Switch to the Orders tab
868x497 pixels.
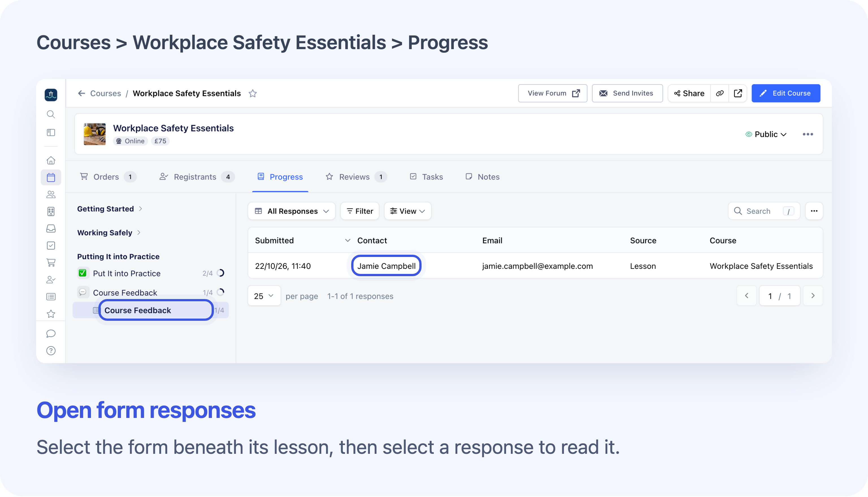pyautogui.click(x=108, y=177)
